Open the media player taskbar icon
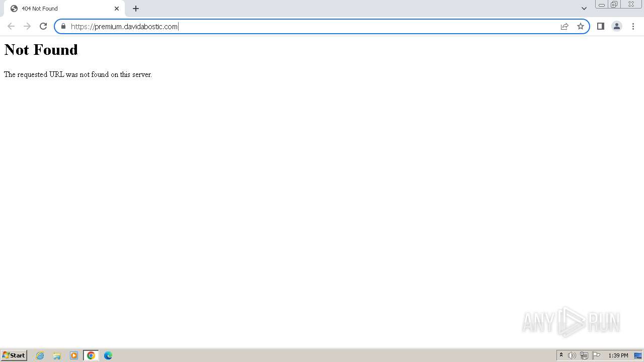Screen dimensions: 644x362 74,355
